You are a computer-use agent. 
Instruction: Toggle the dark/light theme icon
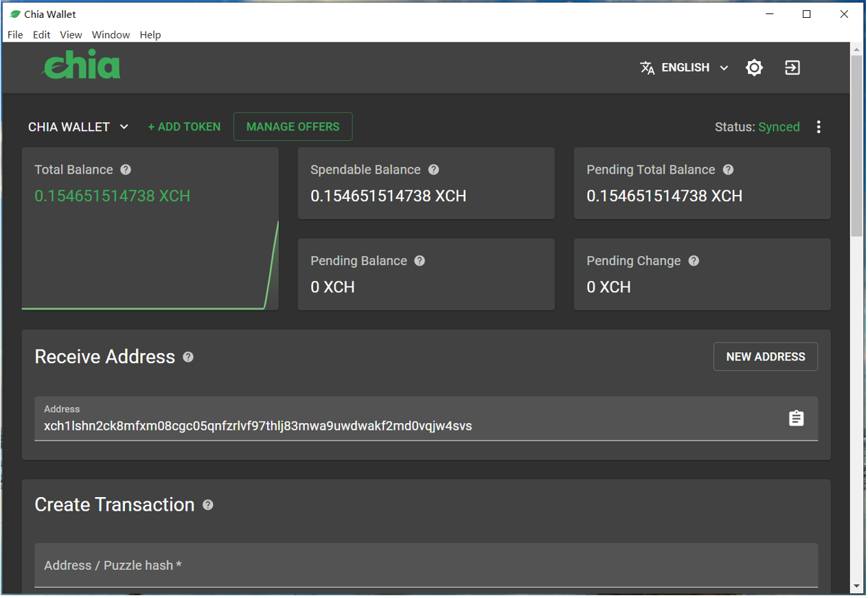tap(754, 67)
